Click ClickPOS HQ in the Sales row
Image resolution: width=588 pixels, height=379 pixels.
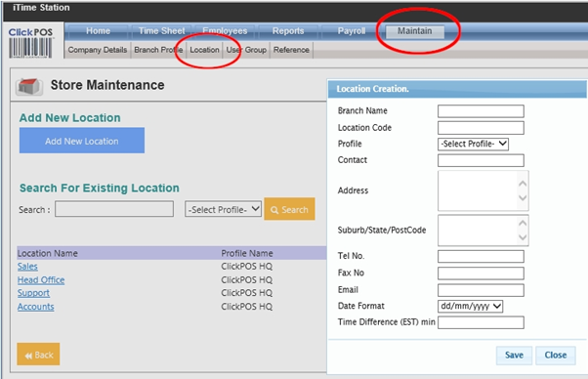(x=247, y=267)
